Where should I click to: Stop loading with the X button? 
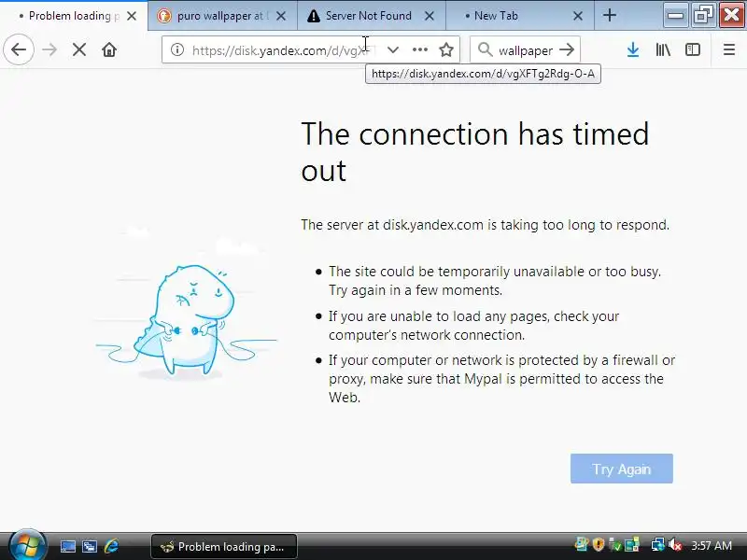pyautogui.click(x=79, y=49)
